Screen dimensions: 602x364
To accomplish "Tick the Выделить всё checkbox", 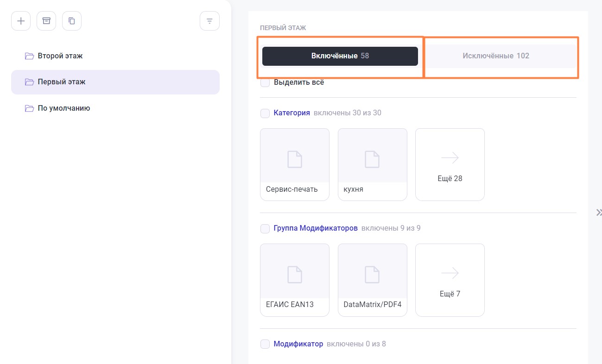I will click(265, 83).
